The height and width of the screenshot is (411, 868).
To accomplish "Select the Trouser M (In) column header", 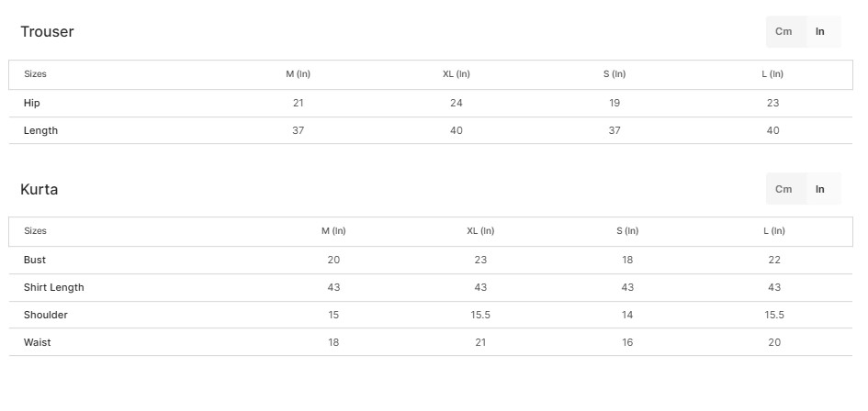I will (x=298, y=74).
